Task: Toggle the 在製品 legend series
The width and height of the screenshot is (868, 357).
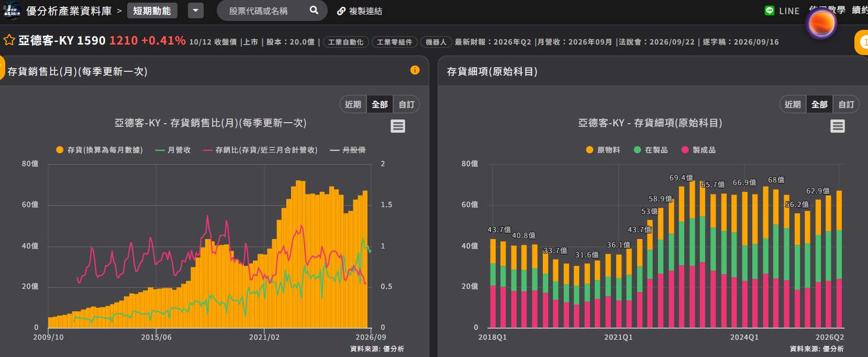Action: point(651,150)
